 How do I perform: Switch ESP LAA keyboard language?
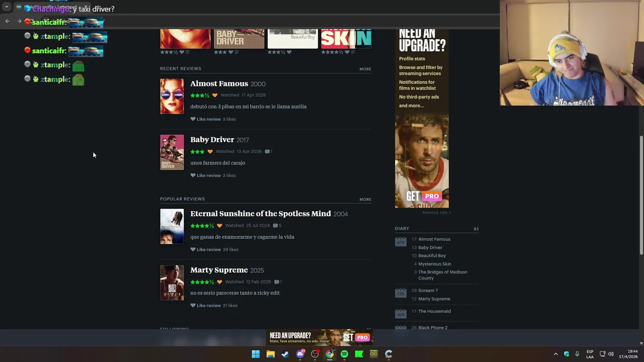(590, 354)
